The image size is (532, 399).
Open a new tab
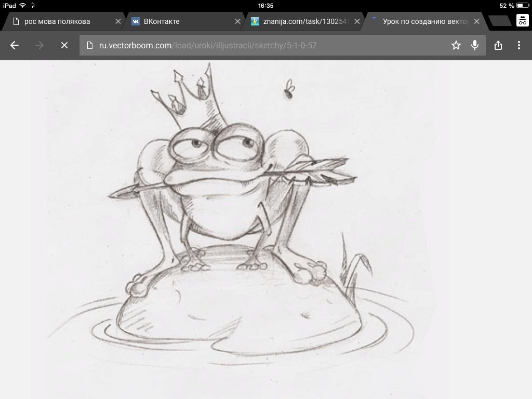pyautogui.click(x=500, y=21)
